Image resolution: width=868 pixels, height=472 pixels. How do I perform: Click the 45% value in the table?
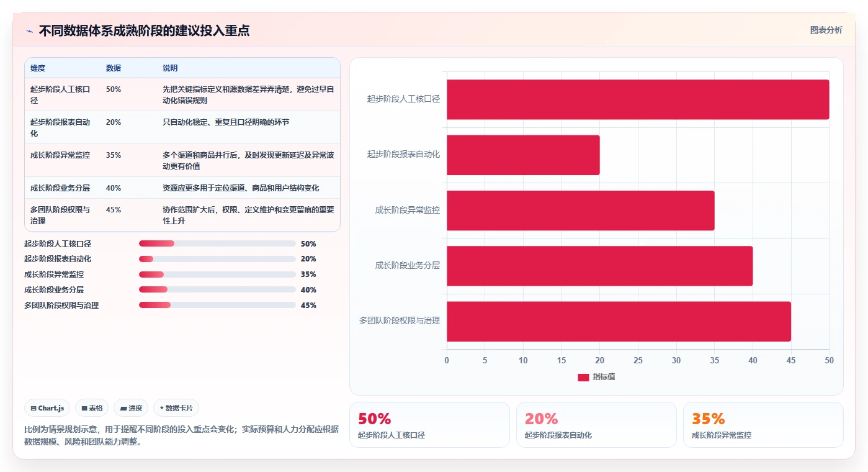pos(114,210)
